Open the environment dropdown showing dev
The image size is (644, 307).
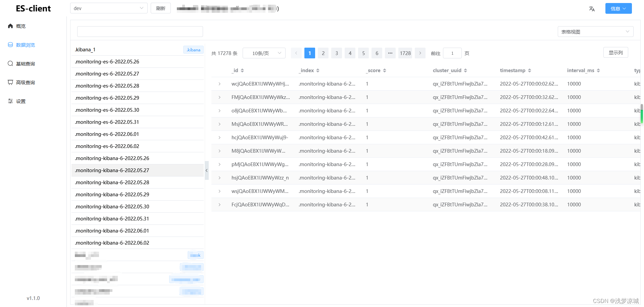pyautogui.click(x=108, y=8)
